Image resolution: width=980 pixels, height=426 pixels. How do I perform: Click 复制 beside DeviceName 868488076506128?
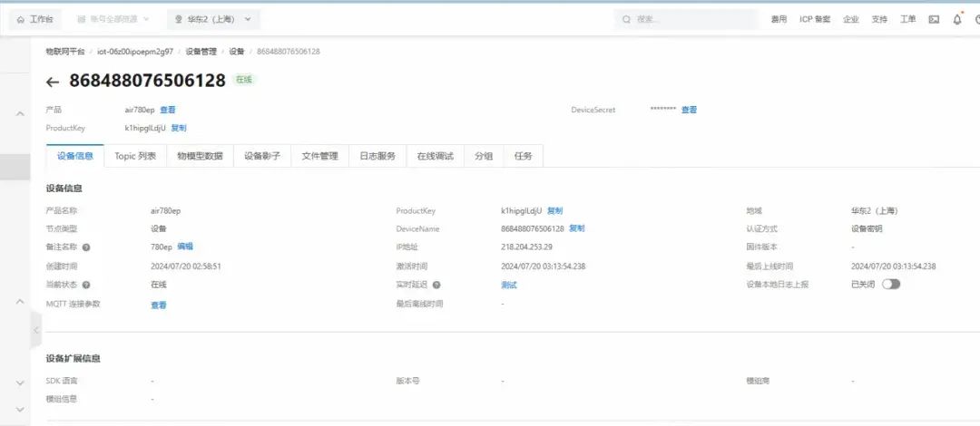(577, 228)
